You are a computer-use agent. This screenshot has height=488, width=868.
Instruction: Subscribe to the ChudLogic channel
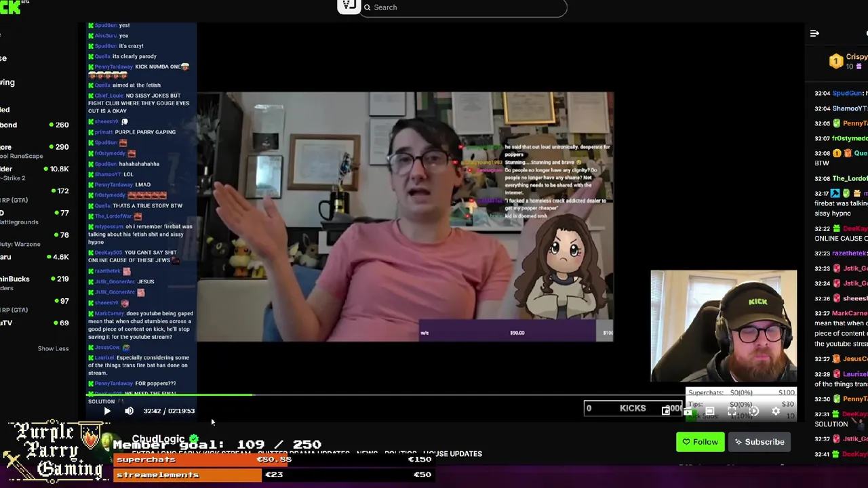(x=759, y=442)
